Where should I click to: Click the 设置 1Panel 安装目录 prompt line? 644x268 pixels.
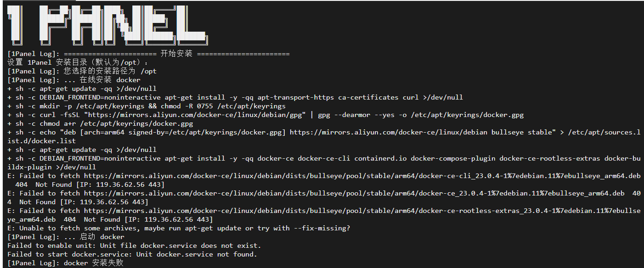pos(78,62)
